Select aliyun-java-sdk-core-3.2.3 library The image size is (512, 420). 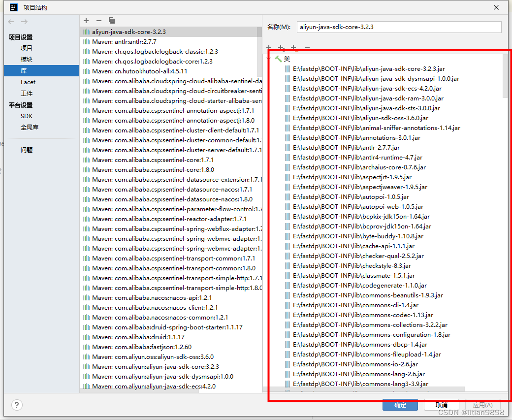coord(170,32)
